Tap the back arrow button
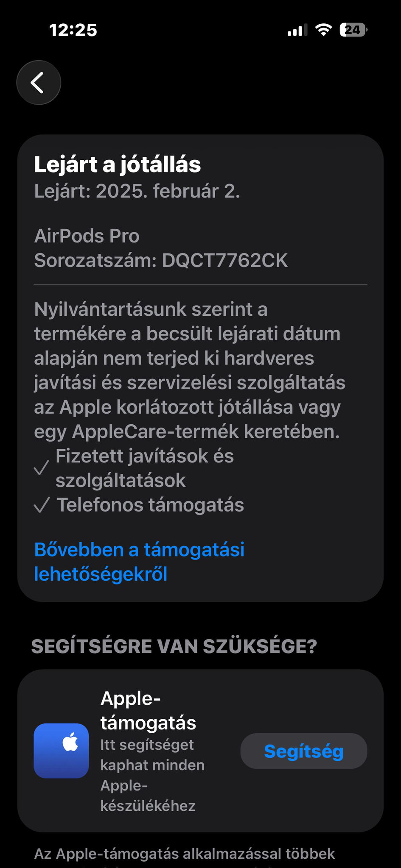Screen dimensions: 401x868 39,83
